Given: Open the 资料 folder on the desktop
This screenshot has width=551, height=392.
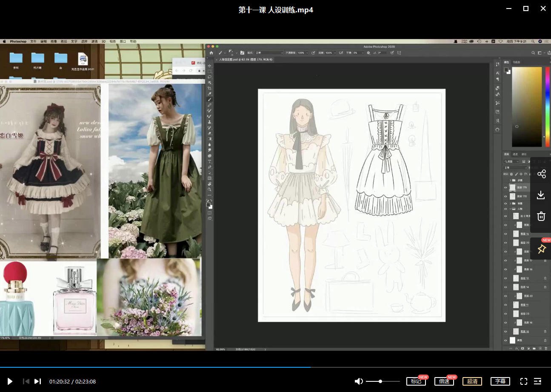Looking at the screenshot, I should click(16, 61).
